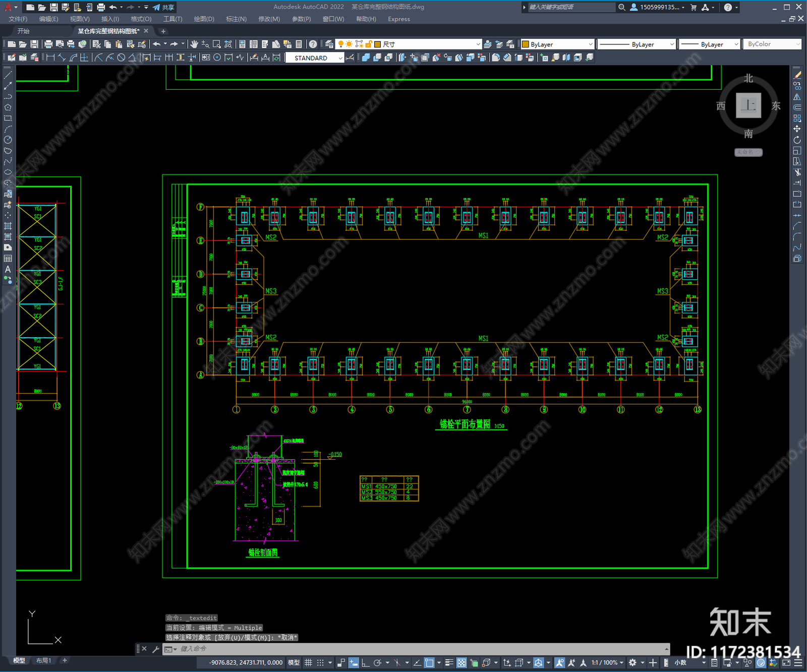Click the 共享 share button

tap(164, 7)
